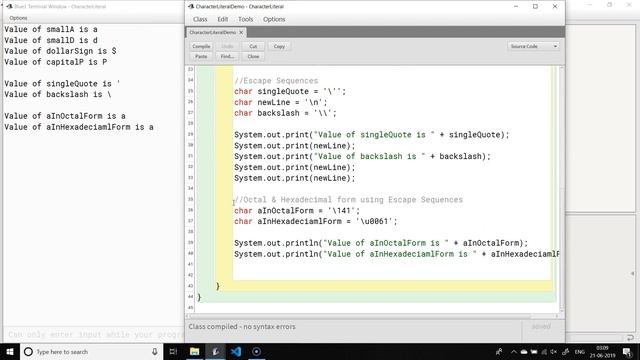Click 'Value of dollarSign is $' terminal line
The width and height of the screenshot is (640, 360).
tap(60, 51)
